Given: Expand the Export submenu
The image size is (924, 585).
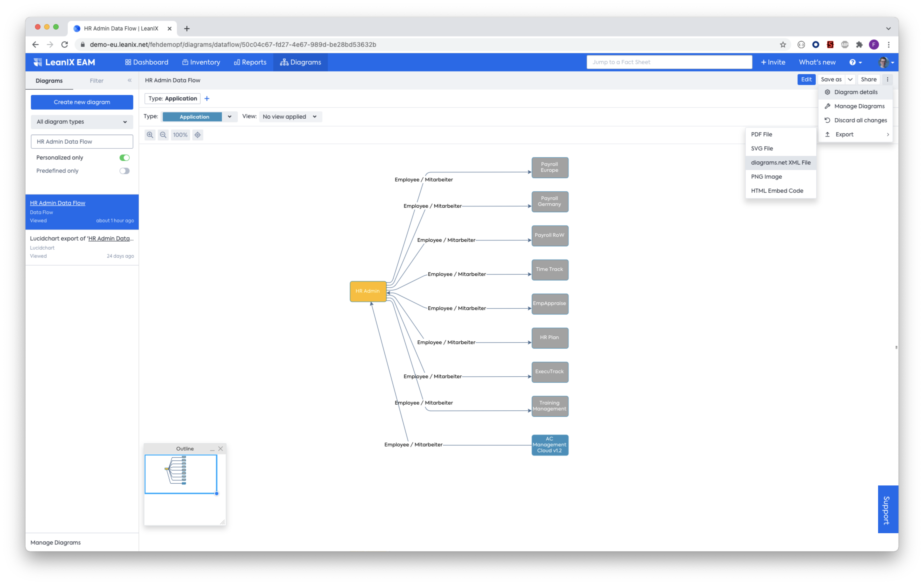Looking at the screenshot, I should coord(855,134).
